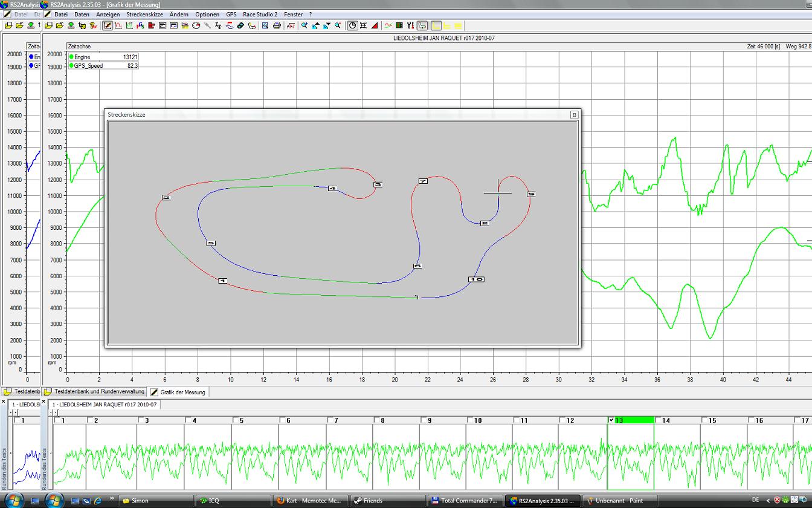Click the histogram chart icon in toolbar

click(151, 25)
